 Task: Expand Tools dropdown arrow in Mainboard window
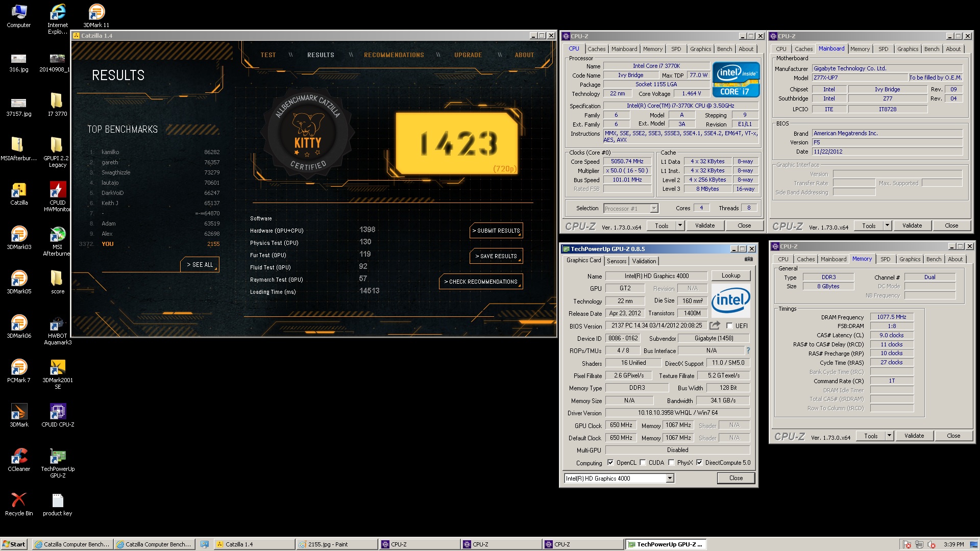[887, 226]
